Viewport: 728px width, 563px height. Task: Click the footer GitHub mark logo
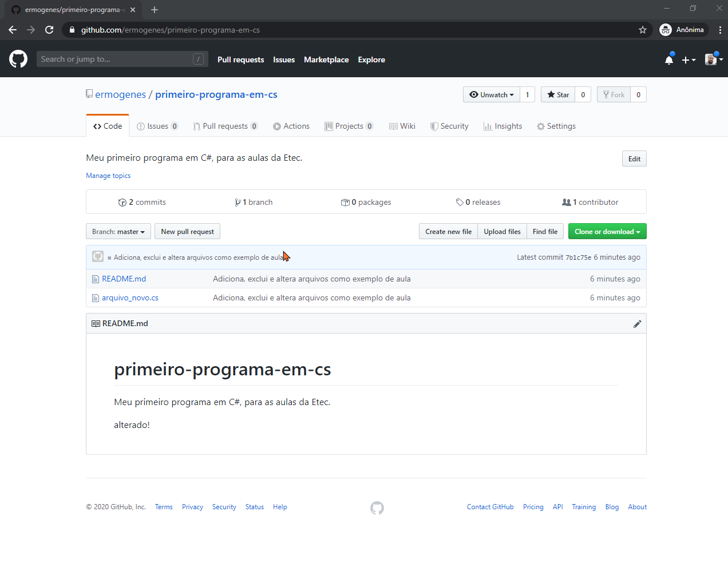click(377, 508)
